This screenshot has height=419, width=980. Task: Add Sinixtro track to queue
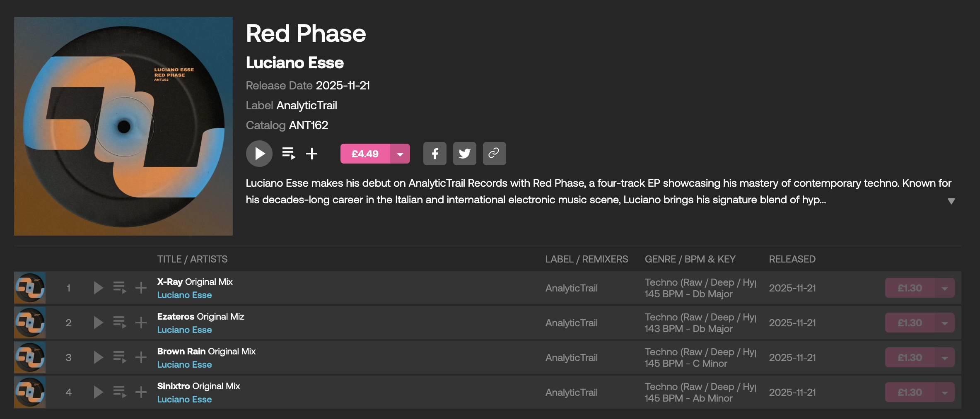coord(119,392)
